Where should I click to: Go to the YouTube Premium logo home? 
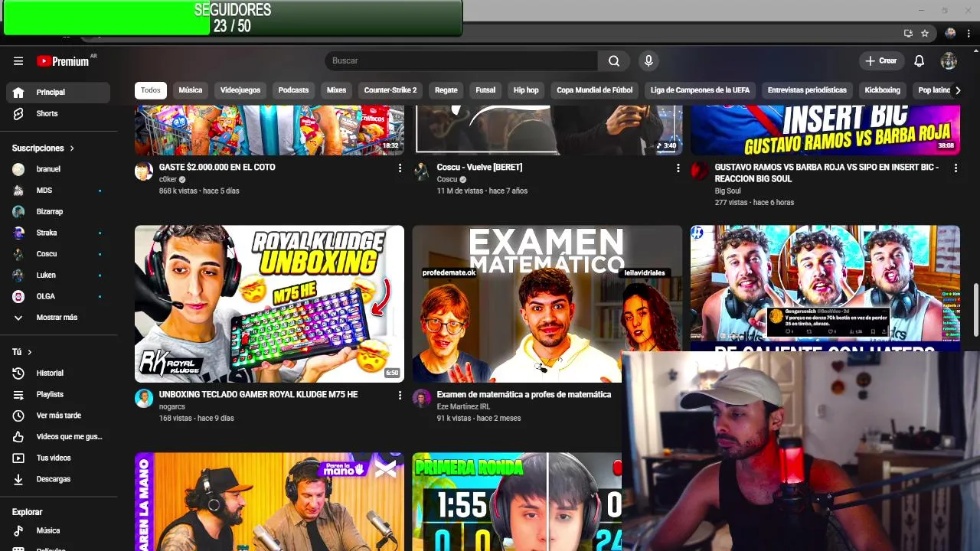[63, 61]
